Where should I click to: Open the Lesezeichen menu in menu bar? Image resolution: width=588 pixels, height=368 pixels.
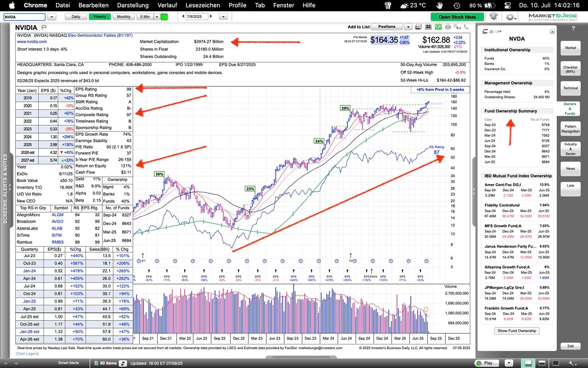(203, 5)
